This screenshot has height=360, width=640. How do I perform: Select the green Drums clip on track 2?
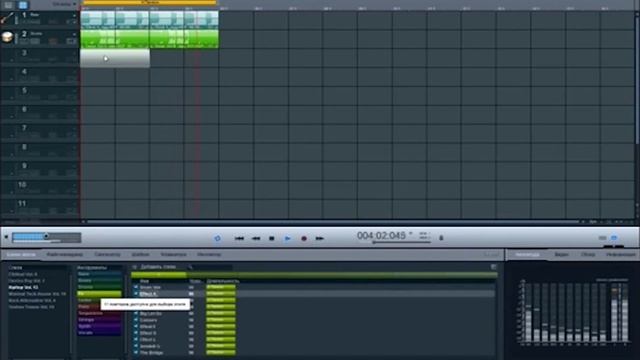point(149,39)
